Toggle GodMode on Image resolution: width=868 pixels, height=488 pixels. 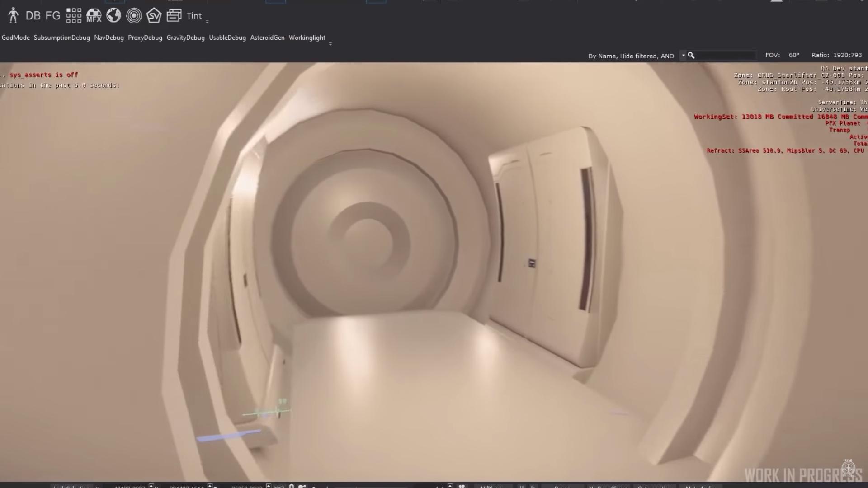coord(16,38)
